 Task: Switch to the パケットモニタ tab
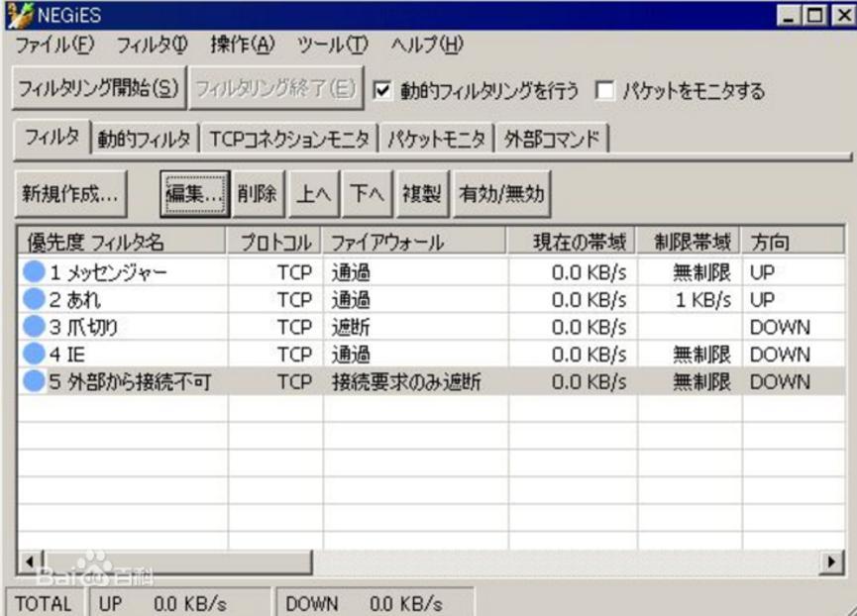436,140
